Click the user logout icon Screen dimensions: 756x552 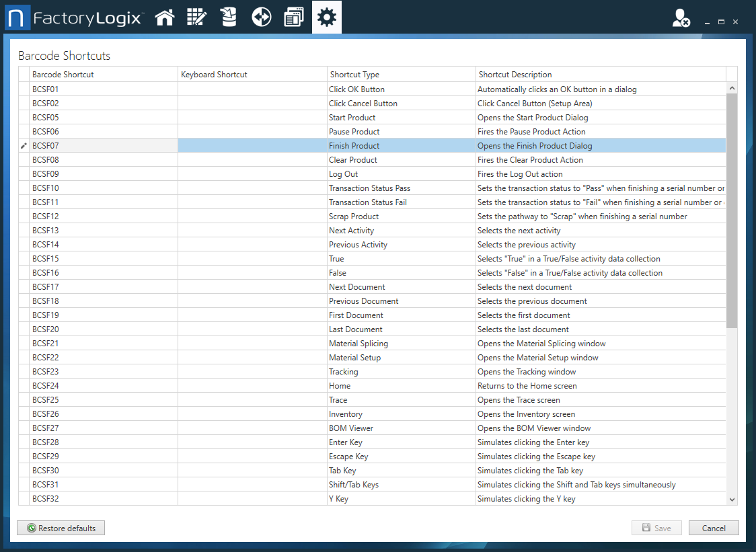[x=679, y=18]
